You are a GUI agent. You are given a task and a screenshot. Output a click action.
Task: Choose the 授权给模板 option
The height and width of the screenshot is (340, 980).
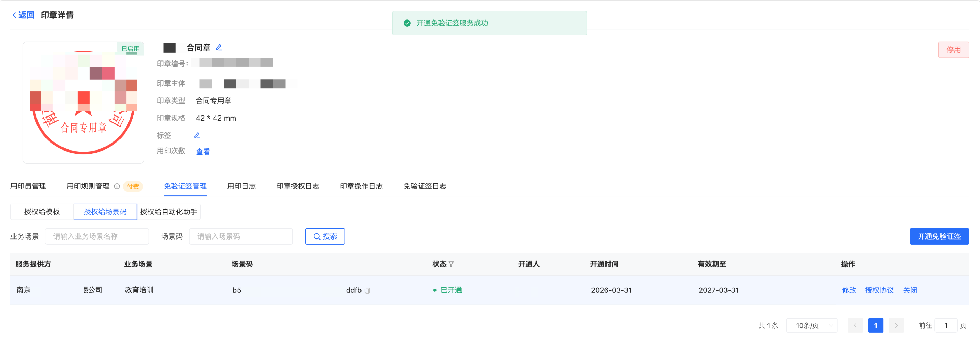coord(42,212)
